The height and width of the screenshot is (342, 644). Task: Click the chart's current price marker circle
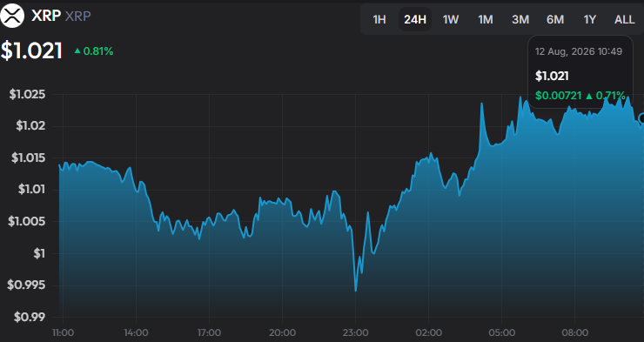(x=642, y=119)
